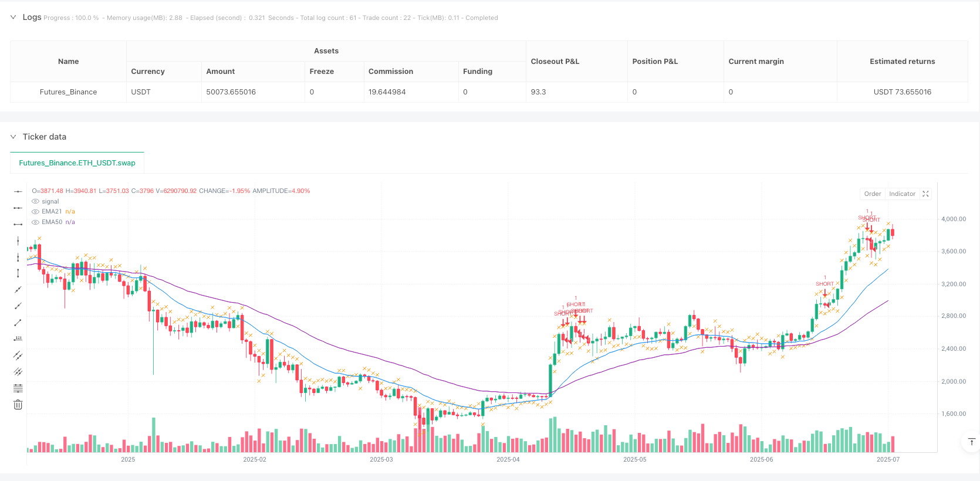Click the Order button on chart

pos(872,194)
